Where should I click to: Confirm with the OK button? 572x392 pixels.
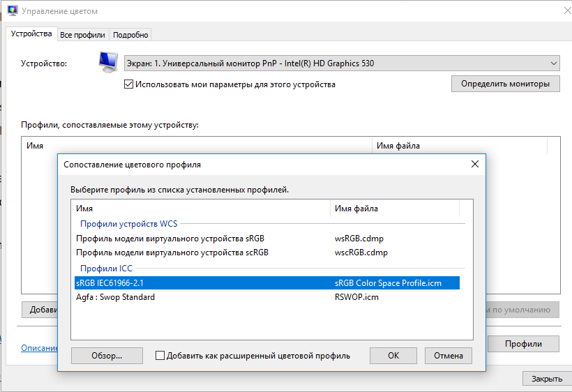click(x=393, y=356)
